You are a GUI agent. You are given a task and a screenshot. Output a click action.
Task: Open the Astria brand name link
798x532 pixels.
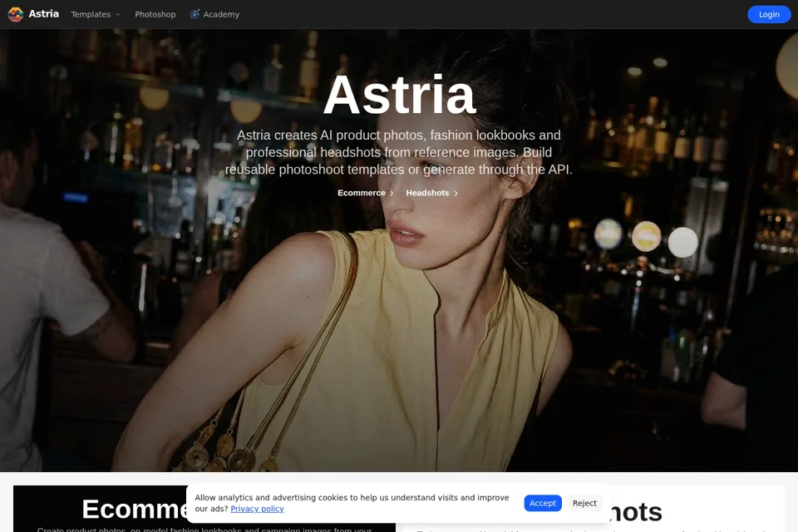(44, 14)
